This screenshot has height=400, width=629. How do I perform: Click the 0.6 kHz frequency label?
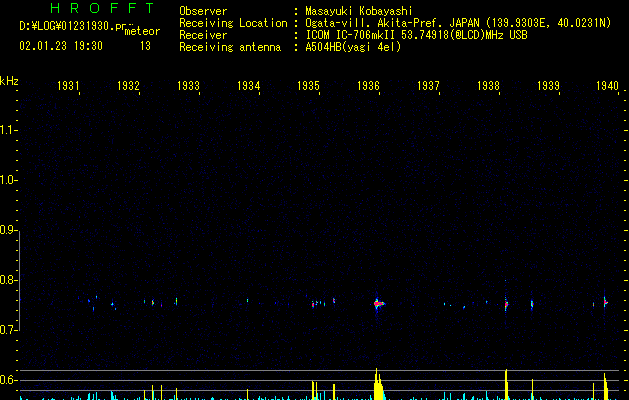pyautogui.click(x=7, y=380)
